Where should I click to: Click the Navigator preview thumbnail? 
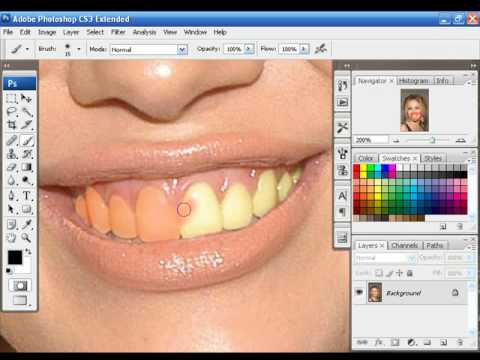(x=414, y=110)
